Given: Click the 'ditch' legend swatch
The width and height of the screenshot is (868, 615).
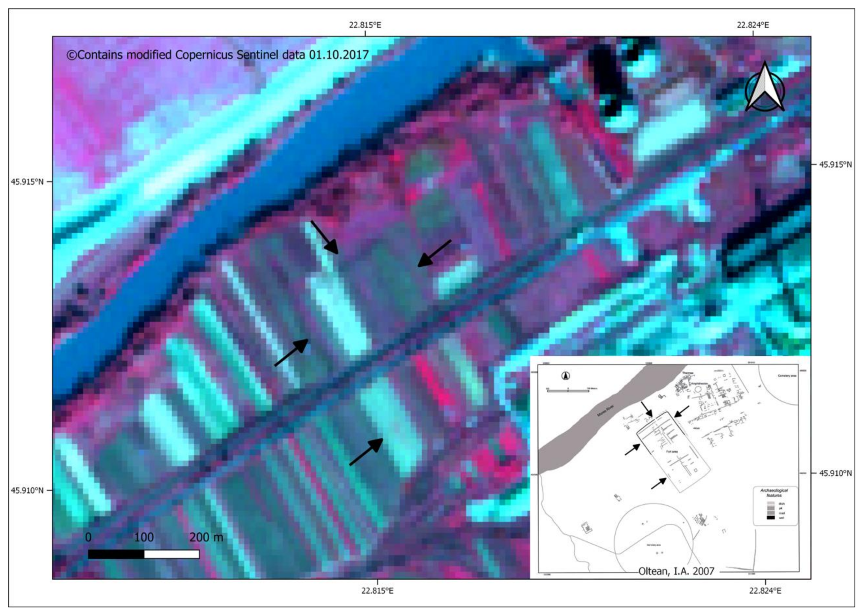Looking at the screenshot, I should click(771, 504).
